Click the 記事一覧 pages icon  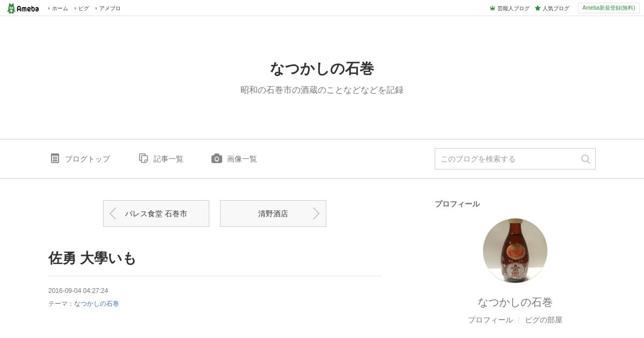click(143, 158)
